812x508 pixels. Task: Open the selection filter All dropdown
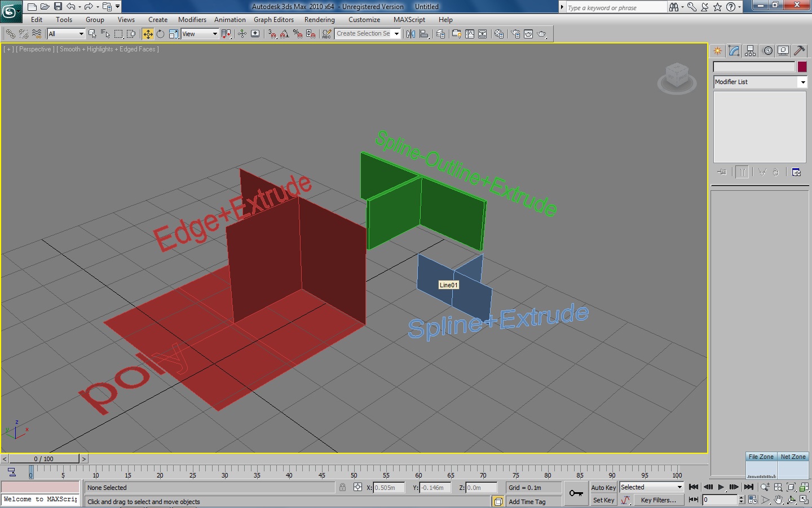pos(66,34)
